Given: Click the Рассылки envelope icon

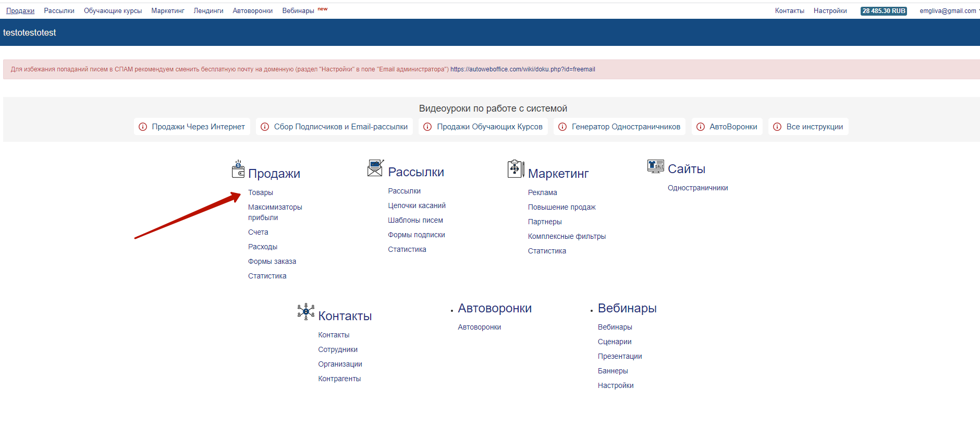Looking at the screenshot, I should click(x=375, y=168).
